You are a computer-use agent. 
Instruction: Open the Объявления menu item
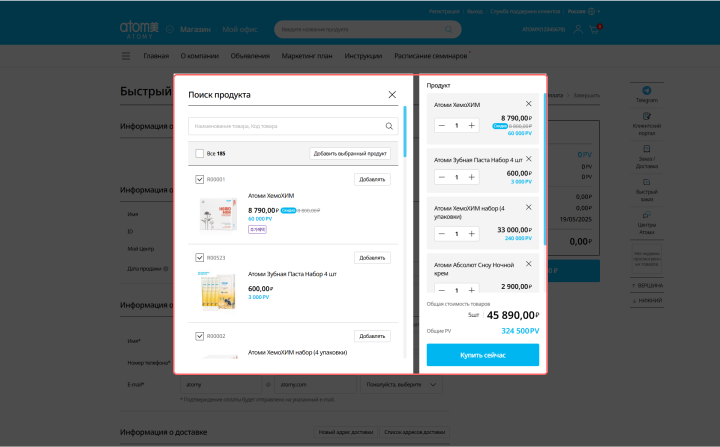point(250,56)
